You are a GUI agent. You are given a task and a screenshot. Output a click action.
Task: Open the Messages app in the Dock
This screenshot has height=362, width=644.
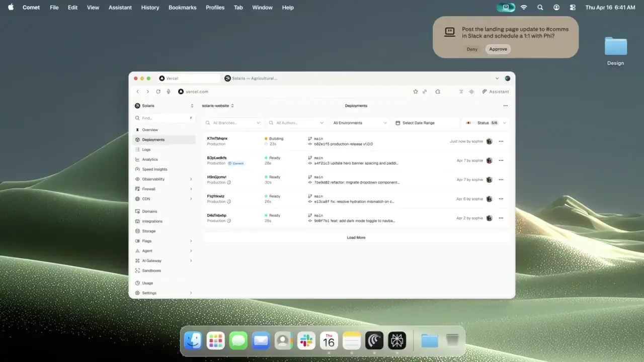[238, 341]
